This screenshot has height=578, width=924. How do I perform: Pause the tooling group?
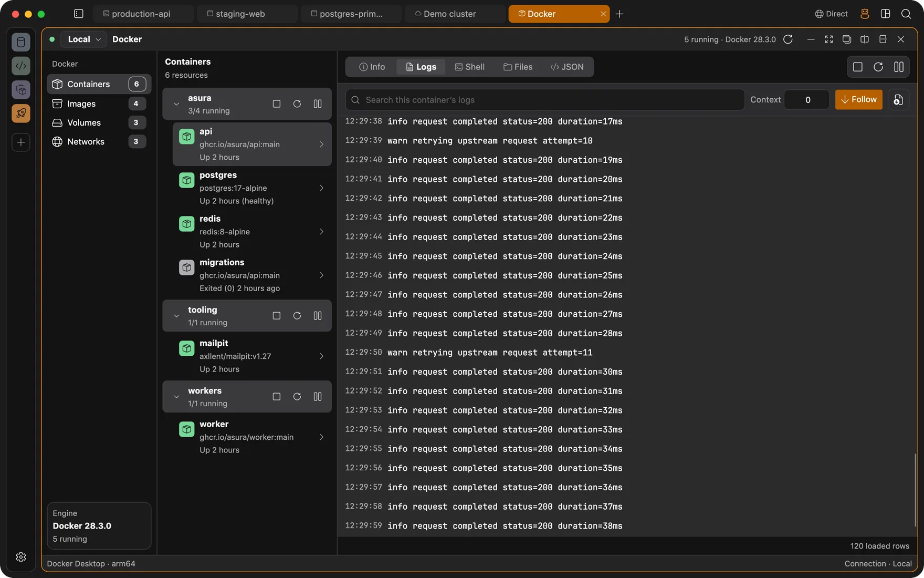click(318, 316)
